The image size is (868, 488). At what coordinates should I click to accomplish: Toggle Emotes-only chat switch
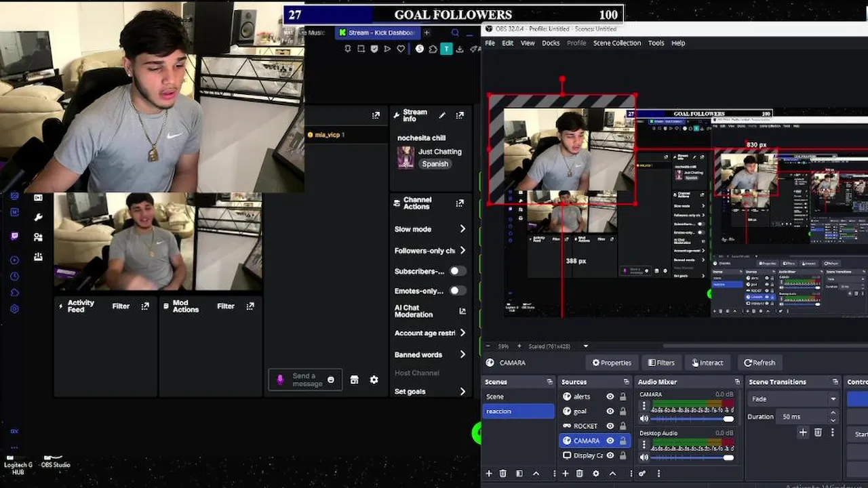point(458,291)
